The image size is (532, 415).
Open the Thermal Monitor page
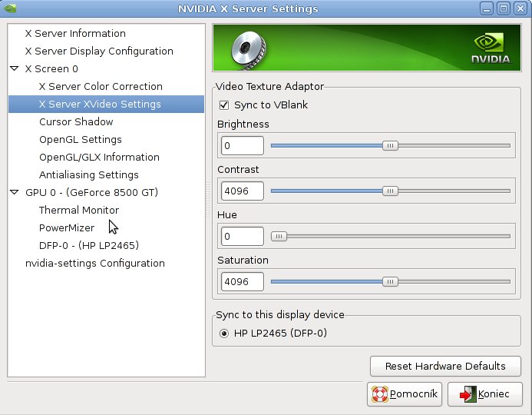coord(79,210)
